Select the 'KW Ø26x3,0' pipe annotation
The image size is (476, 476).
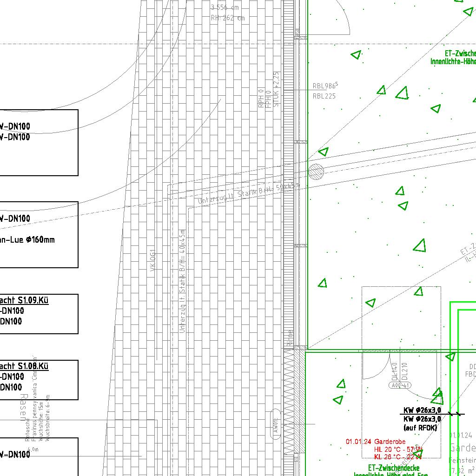point(422,410)
